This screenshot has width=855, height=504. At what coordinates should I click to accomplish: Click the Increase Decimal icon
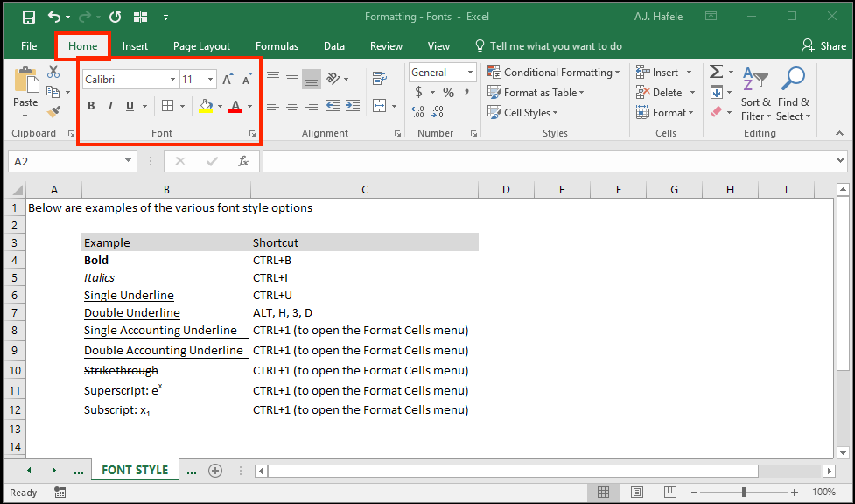click(418, 112)
